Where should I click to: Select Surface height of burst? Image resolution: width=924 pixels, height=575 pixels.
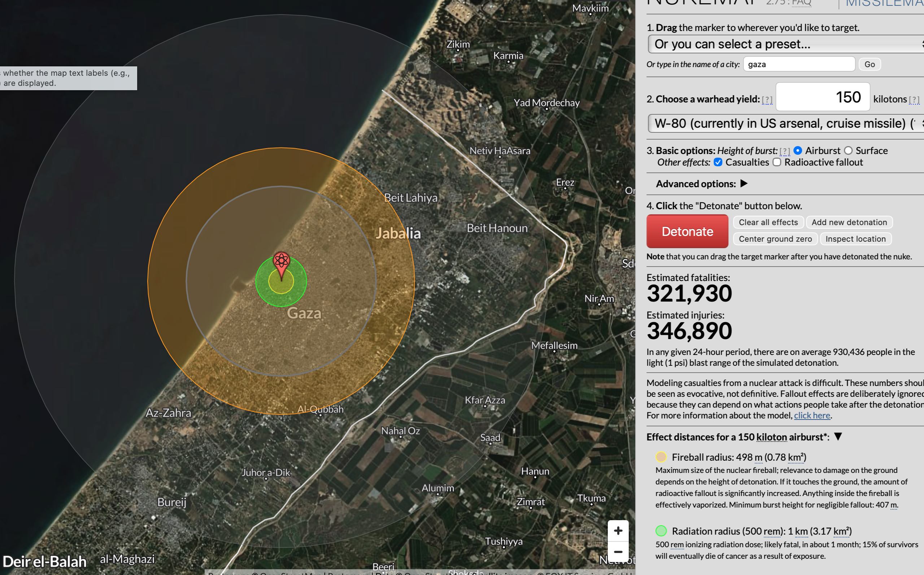coord(848,150)
